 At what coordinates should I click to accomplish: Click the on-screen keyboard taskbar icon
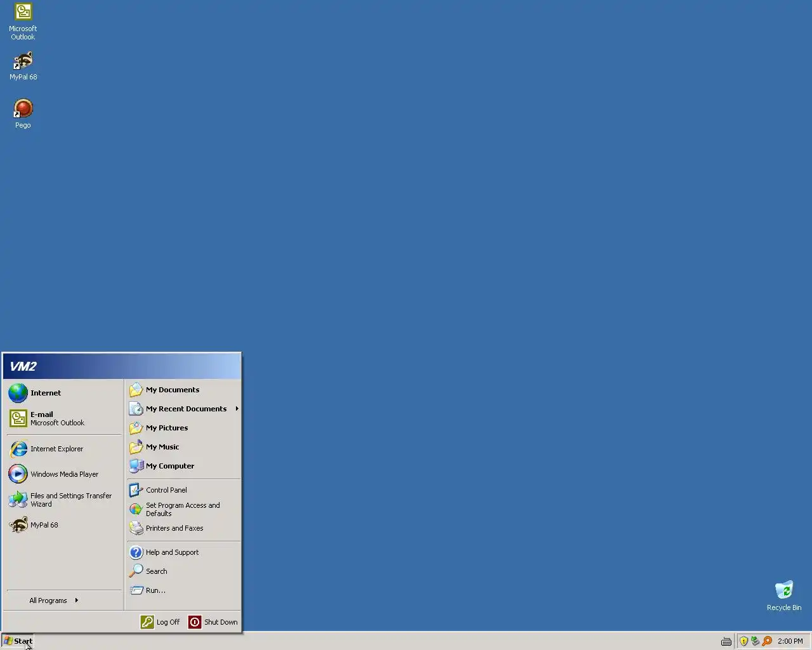(726, 642)
